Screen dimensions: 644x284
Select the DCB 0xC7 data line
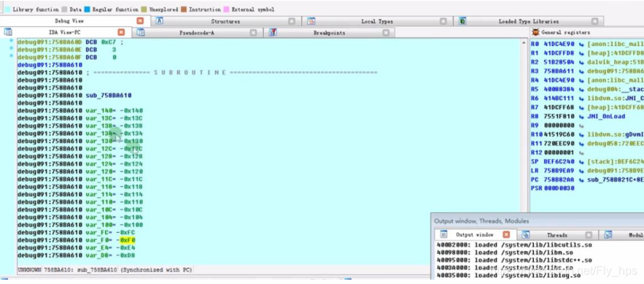(x=70, y=42)
